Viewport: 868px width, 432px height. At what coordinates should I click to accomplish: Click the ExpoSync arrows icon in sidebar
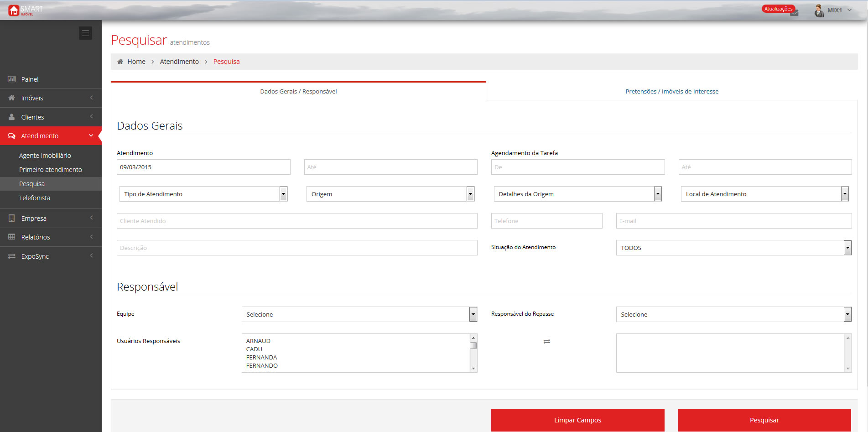click(x=12, y=256)
